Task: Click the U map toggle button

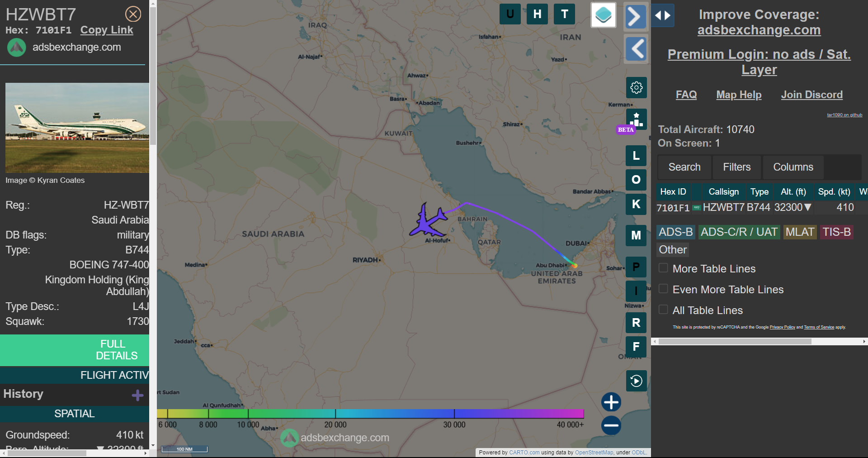Action: (510, 14)
